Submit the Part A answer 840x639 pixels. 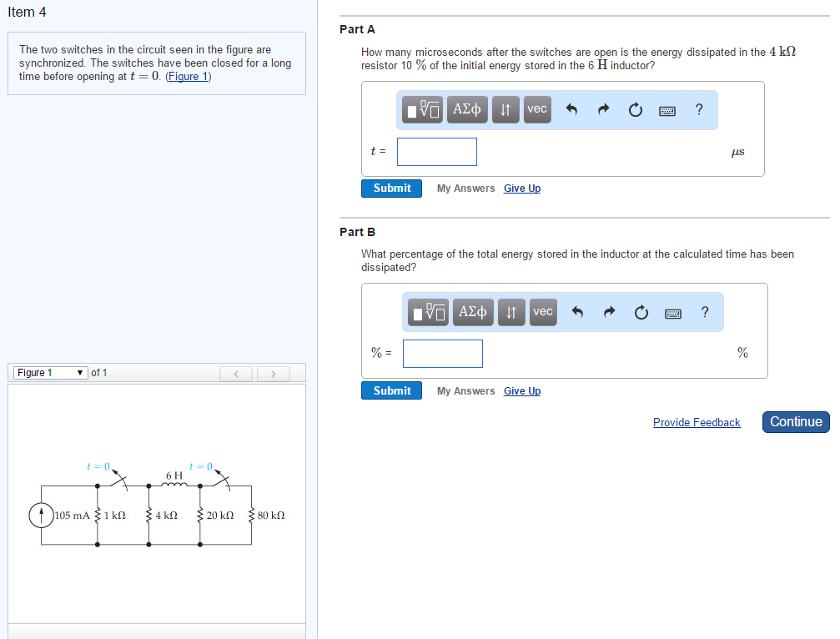[392, 189]
